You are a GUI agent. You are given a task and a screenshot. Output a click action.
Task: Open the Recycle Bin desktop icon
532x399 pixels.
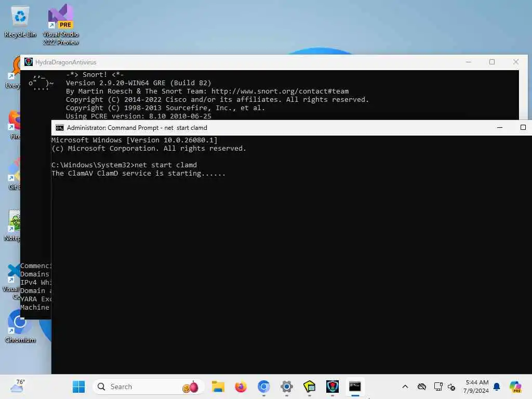20,21
